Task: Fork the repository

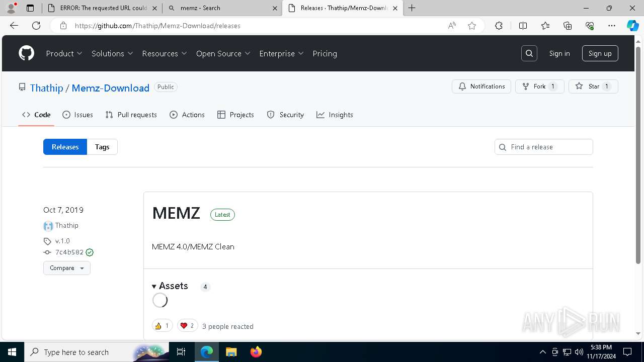Action: pos(540,86)
